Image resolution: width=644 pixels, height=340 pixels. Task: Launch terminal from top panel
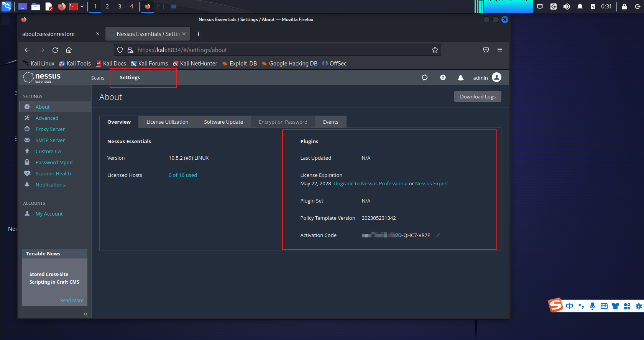pyautogui.click(x=73, y=6)
